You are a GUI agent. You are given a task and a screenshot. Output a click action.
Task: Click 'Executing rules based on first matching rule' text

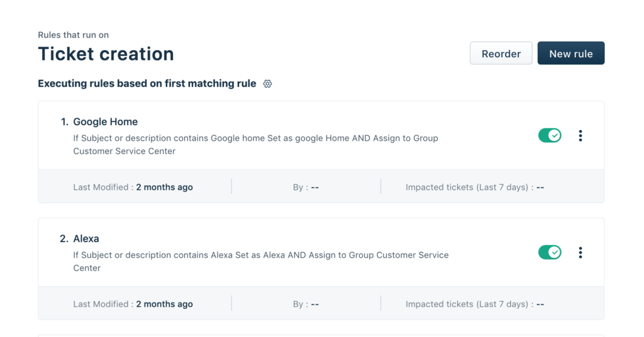(147, 84)
